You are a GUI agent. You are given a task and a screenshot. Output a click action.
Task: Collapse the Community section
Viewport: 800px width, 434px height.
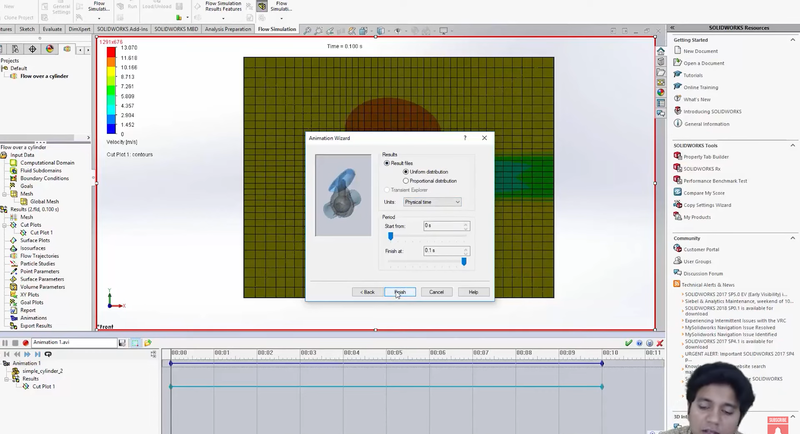[792, 238]
